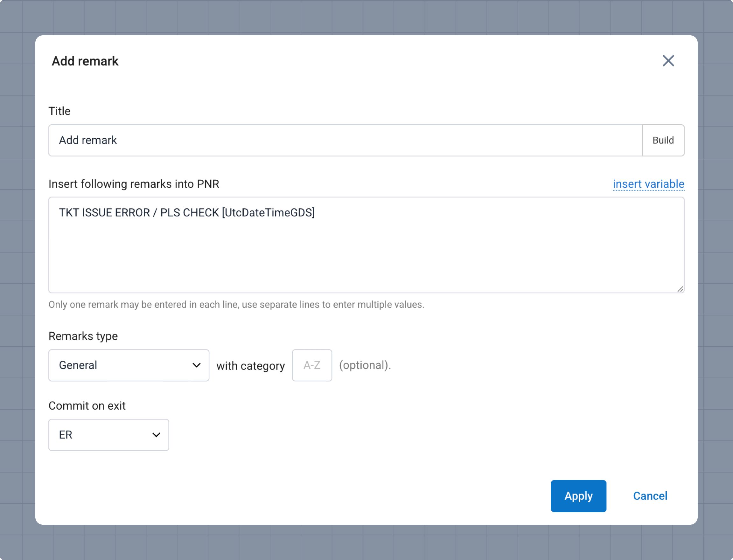This screenshot has height=560, width=733.
Task: Open the General remarks type dropdown
Action: coord(129,365)
